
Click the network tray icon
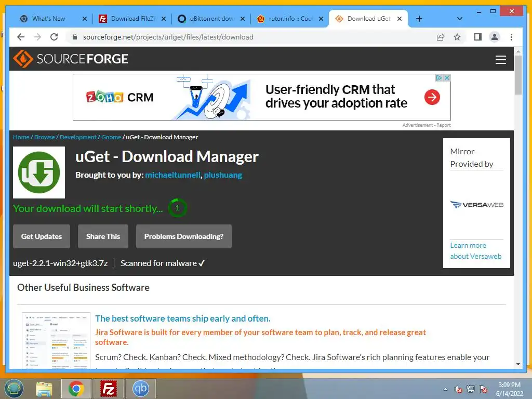(471, 389)
